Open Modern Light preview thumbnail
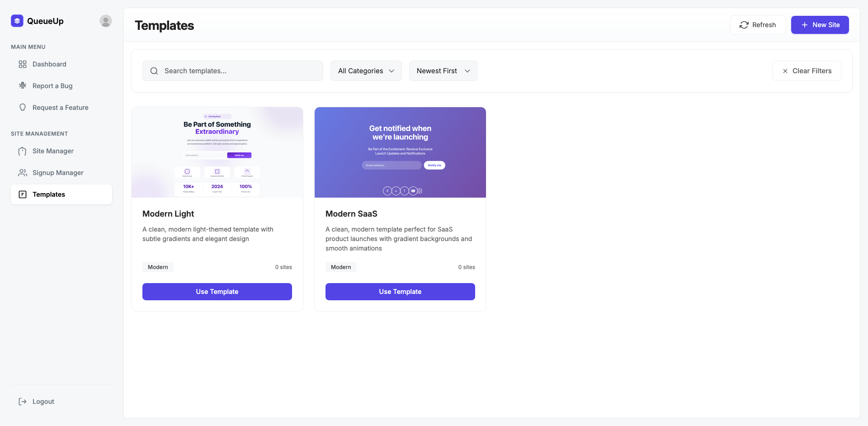 pyautogui.click(x=217, y=152)
